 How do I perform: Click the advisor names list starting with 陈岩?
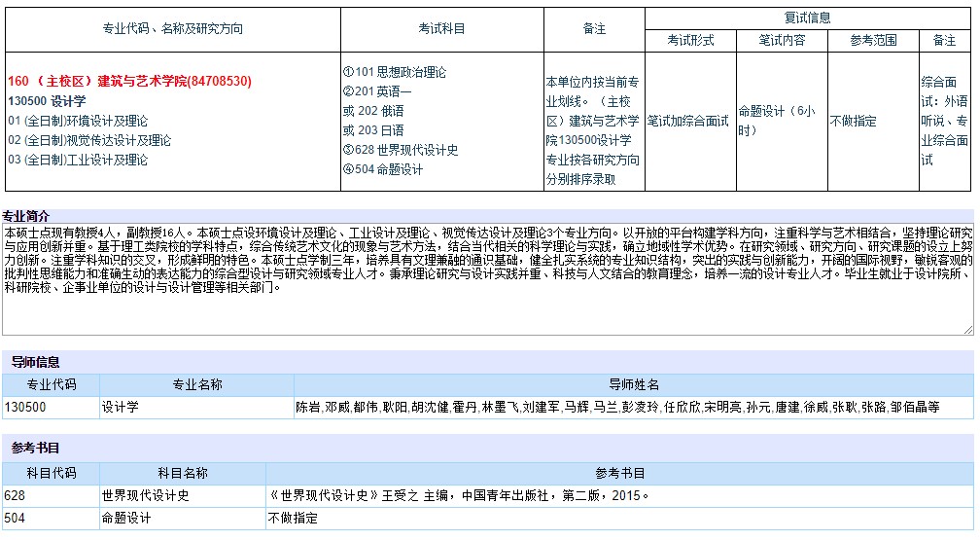click(x=617, y=408)
